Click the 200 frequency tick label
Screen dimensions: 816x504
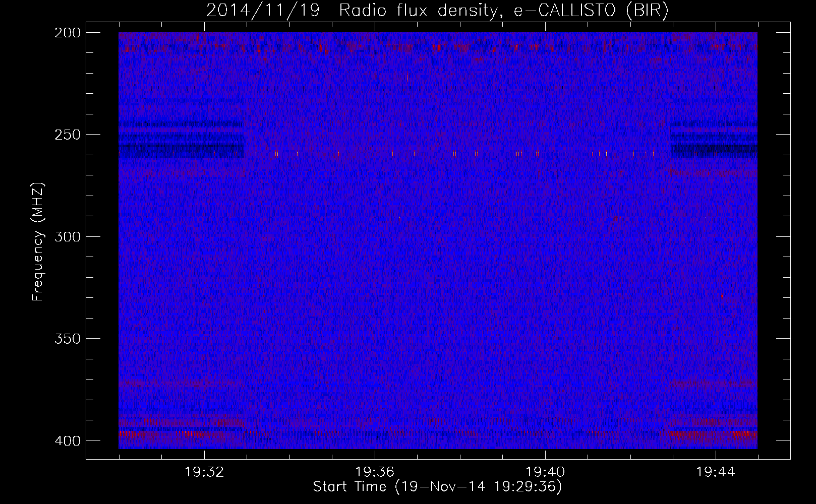(x=67, y=33)
